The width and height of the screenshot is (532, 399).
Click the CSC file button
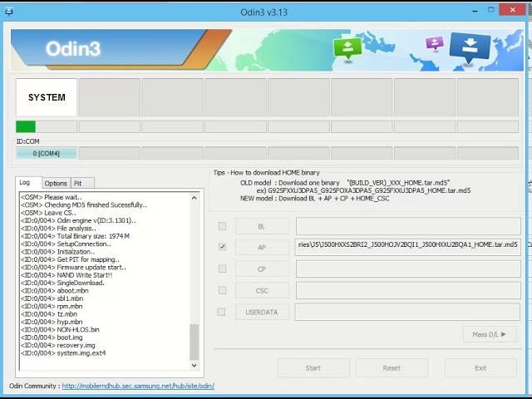click(262, 290)
